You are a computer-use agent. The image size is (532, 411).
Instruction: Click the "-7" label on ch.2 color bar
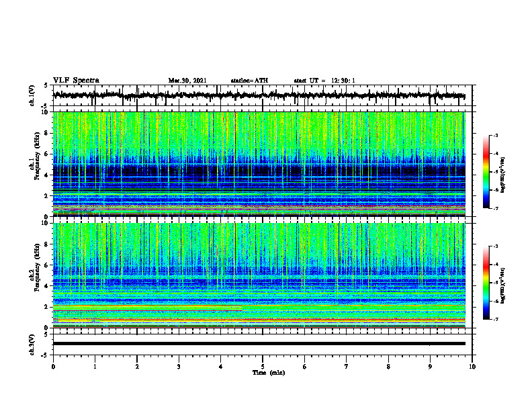coord(495,319)
